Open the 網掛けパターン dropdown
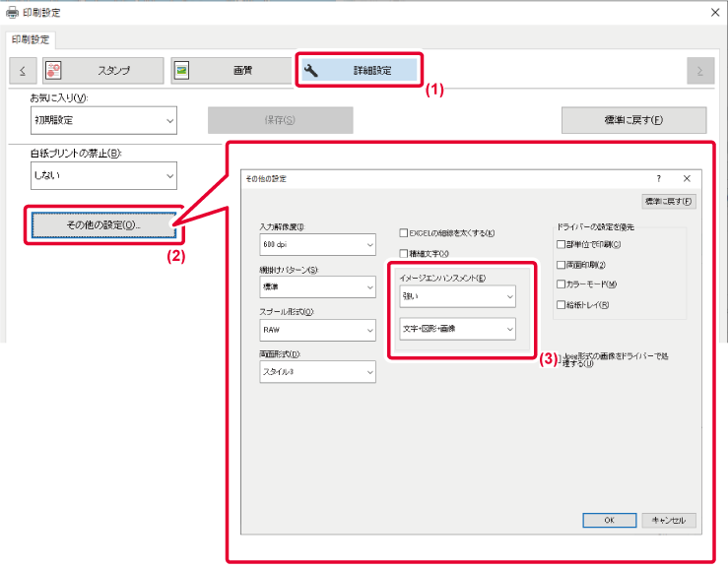The image size is (728, 568). coord(317,287)
